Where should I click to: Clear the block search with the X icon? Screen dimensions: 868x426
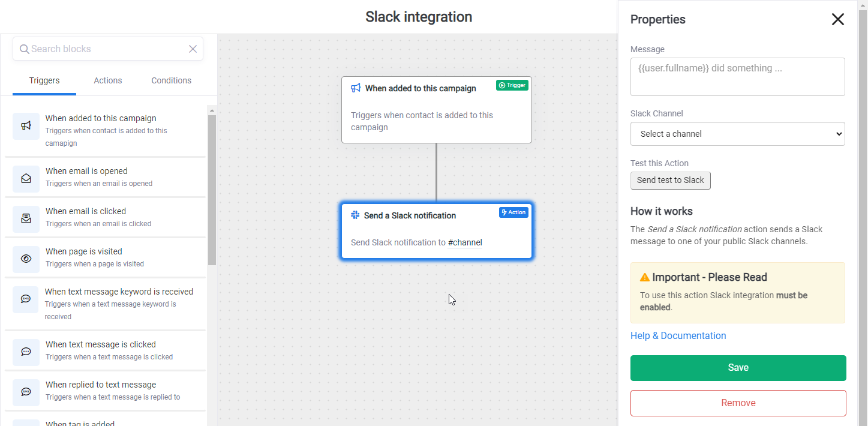click(193, 49)
